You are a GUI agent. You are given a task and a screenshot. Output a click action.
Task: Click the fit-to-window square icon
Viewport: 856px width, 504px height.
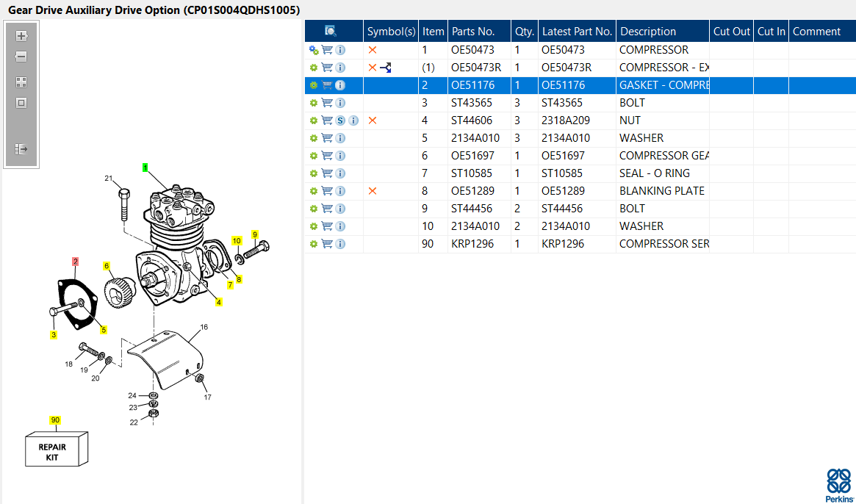click(21, 103)
